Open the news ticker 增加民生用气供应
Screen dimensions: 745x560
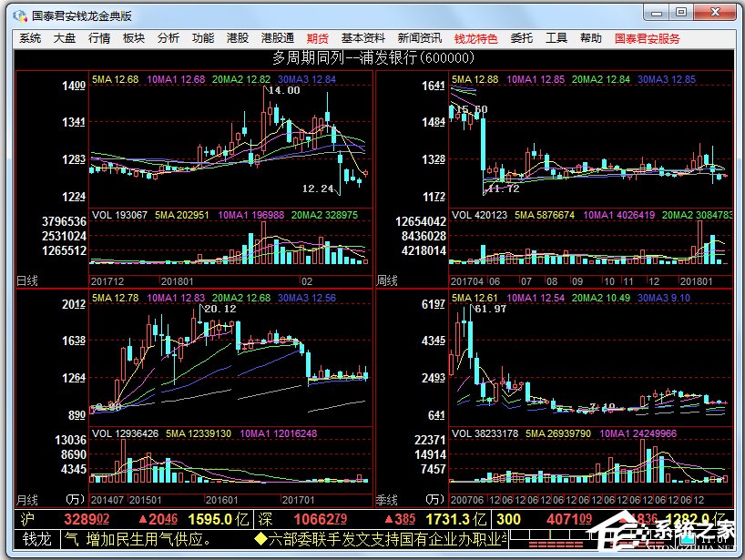(x=148, y=539)
